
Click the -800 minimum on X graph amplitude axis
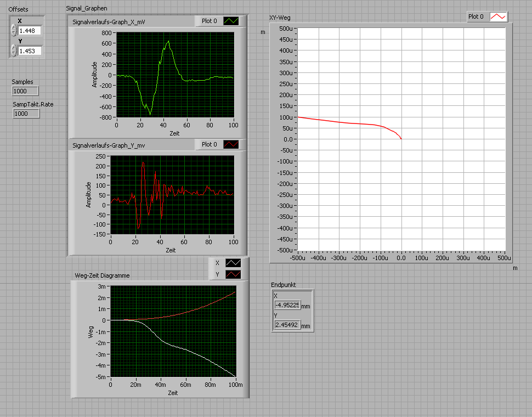click(105, 117)
